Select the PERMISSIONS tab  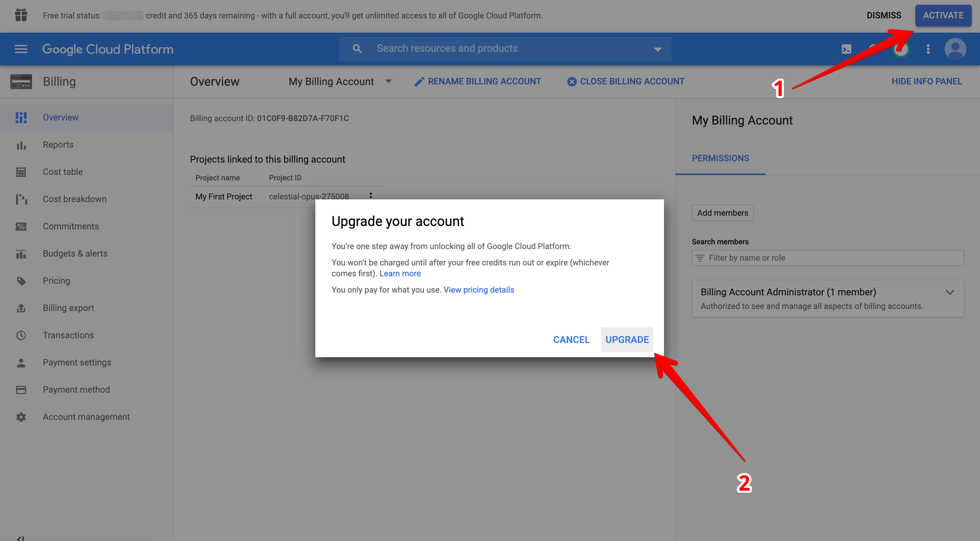click(720, 159)
